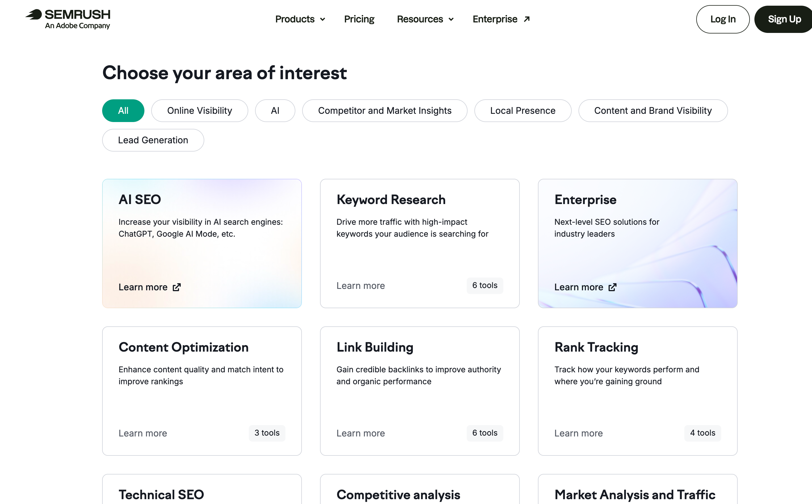
Task: Filter by Competitor and Market Insights
Action: (x=385, y=111)
